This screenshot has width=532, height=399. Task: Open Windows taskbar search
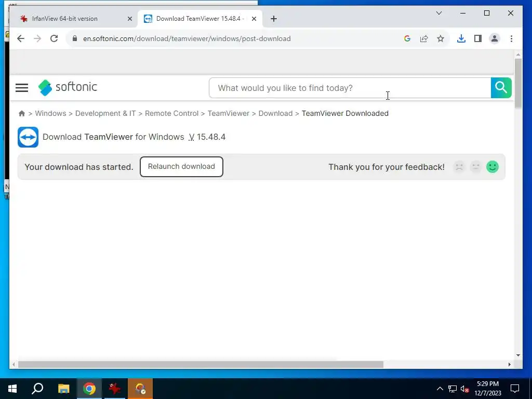[37, 389]
